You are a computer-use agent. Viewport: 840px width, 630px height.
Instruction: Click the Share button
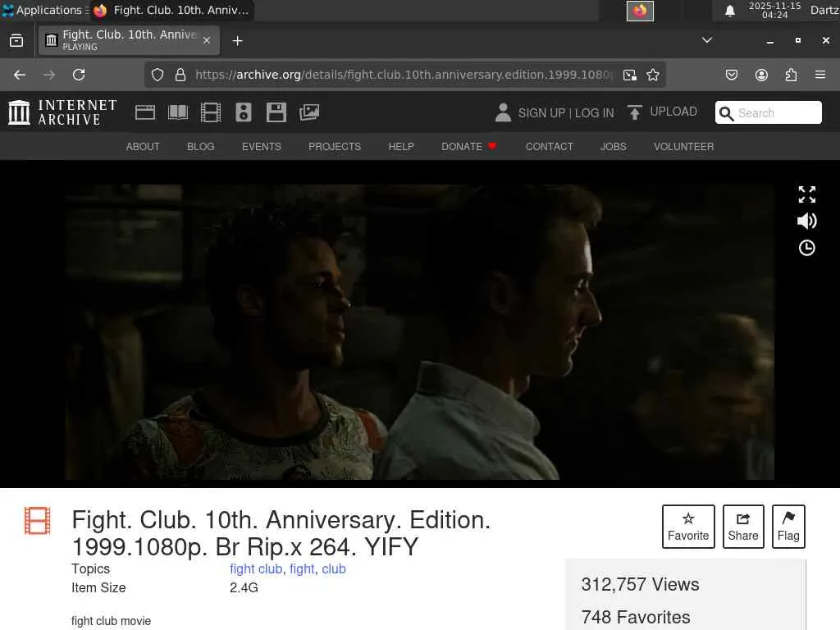tap(743, 527)
